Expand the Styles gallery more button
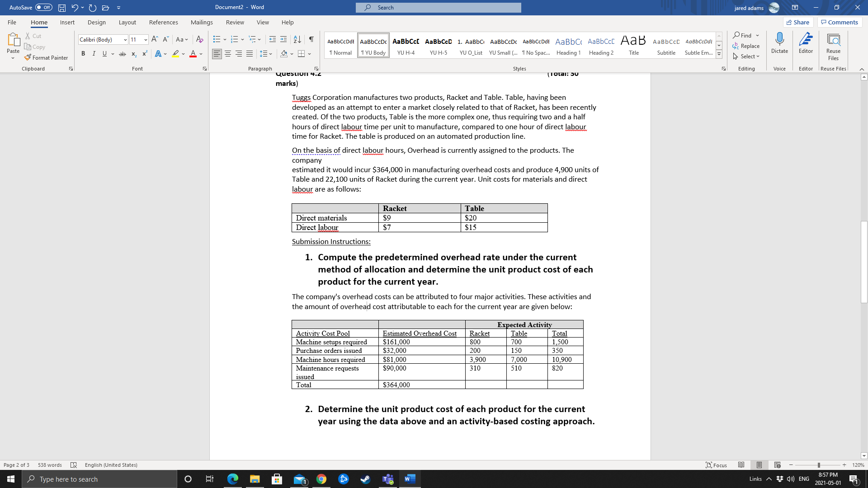The height and width of the screenshot is (488, 868). coord(719,54)
